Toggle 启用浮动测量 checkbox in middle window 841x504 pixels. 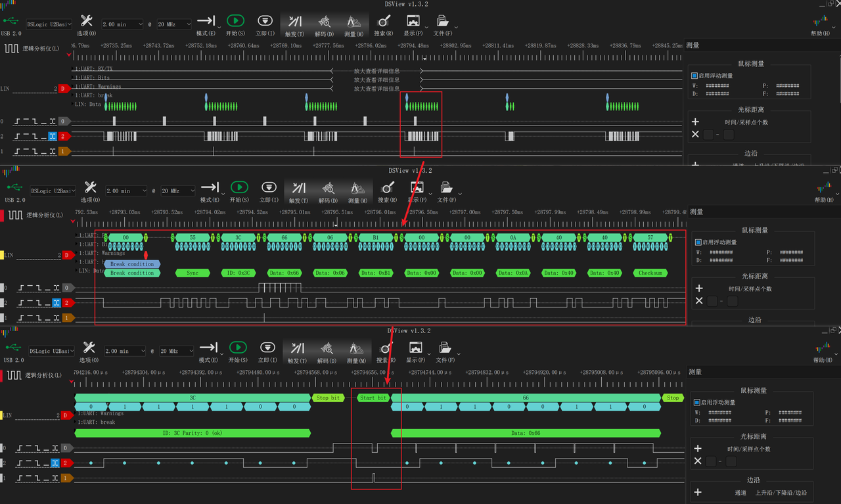pos(698,242)
